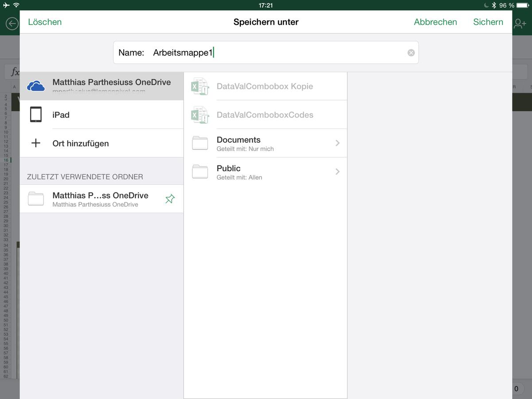Tap the Löschen button
This screenshot has height=399, width=532.
click(45, 22)
